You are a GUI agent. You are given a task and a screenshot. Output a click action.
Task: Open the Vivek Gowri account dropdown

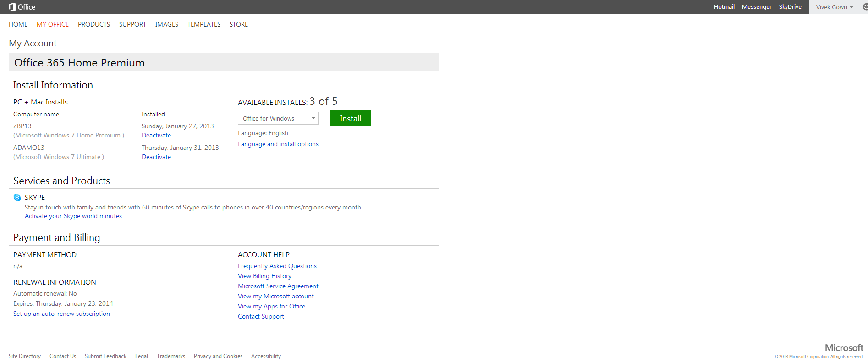tap(835, 7)
